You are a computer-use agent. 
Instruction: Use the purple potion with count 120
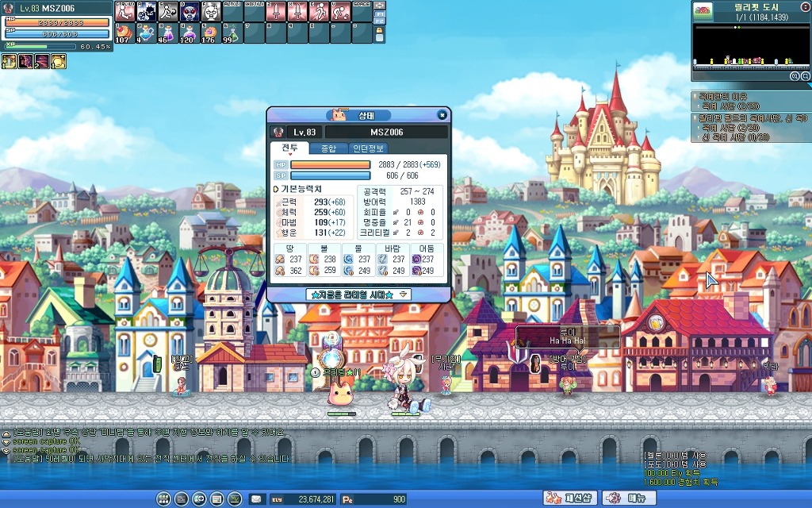(189, 33)
